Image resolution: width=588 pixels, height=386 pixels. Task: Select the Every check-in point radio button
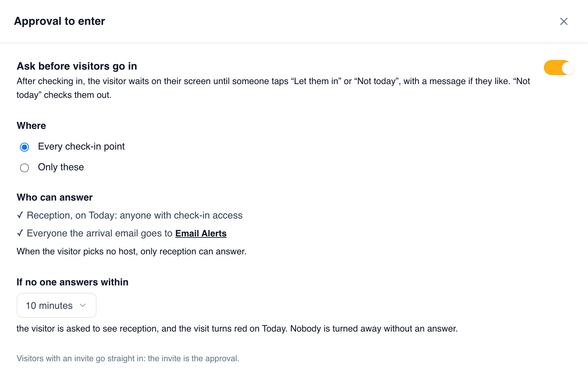(24, 147)
